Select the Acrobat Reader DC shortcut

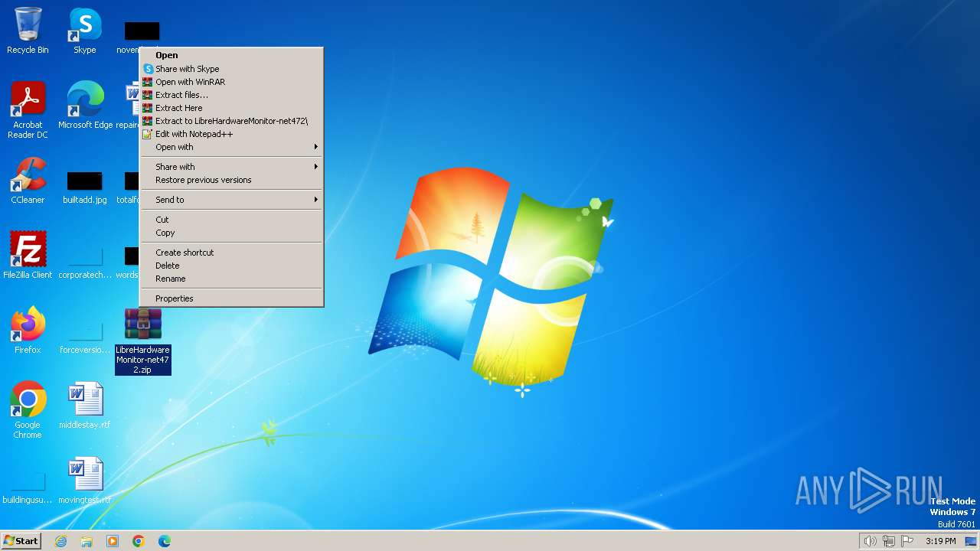pyautogui.click(x=28, y=110)
